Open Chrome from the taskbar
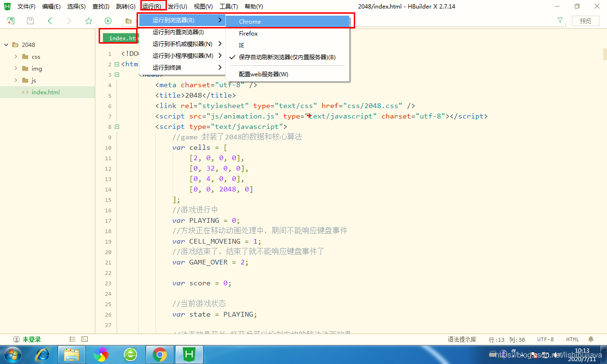This screenshot has width=607, height=364. pos(159,354)
